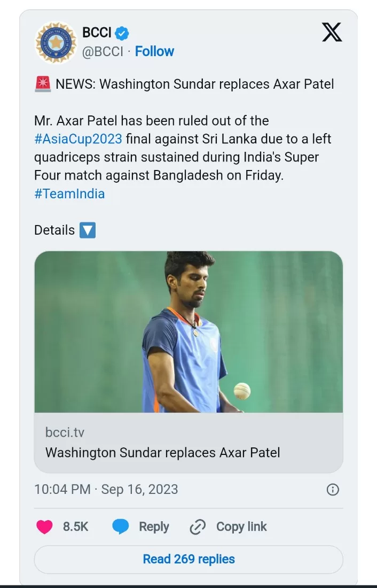The height and width of the screenshot is (588, 377).
Task: Click the BCCI profile logo avatar
Action: pos(56,42)
